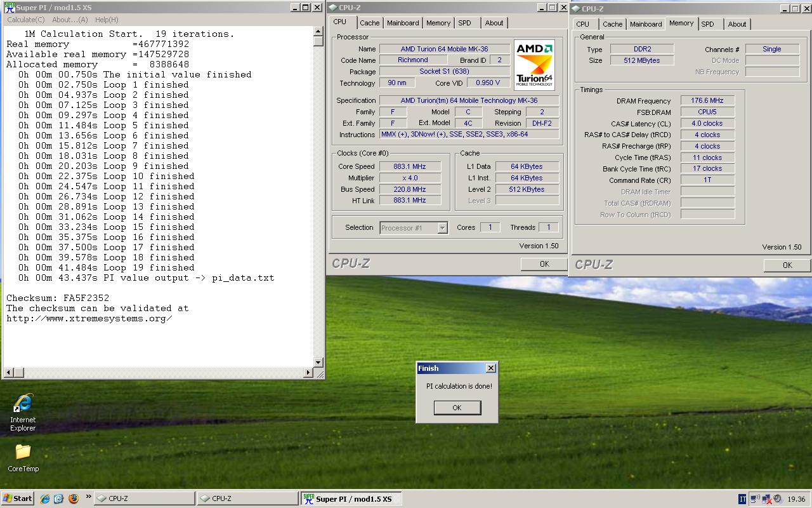Click the Multiplier x 4.0 field

[x=410, y=178]
